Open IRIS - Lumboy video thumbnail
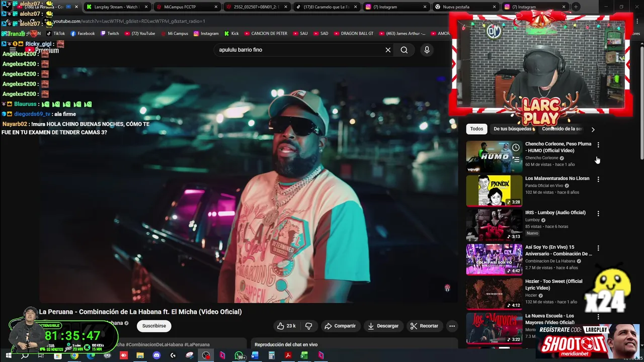This screenshot has height=362, width=644. pyautogui.click(x=494, y=225)
